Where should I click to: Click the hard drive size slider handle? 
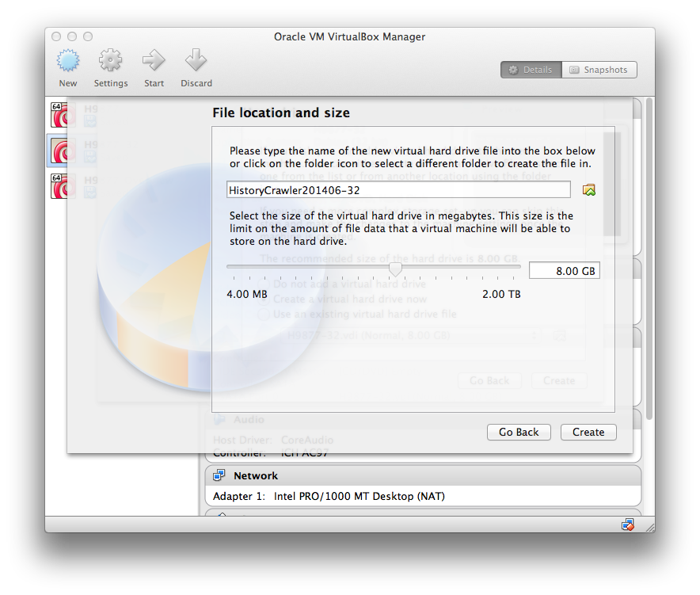pyautogui.click(x=394, y=270)
